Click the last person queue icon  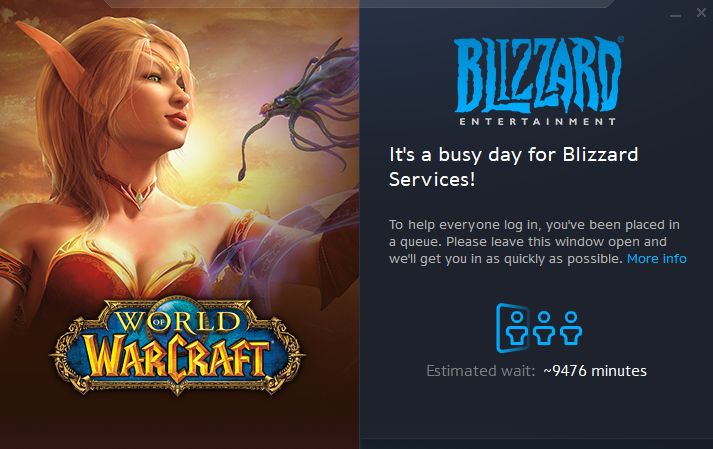click(571, 328)
